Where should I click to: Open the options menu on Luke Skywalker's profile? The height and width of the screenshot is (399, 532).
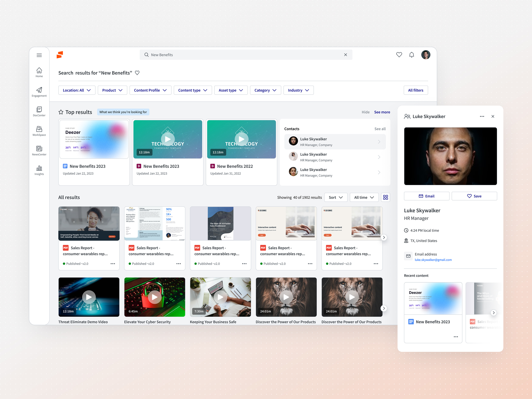tap(482, 116)
